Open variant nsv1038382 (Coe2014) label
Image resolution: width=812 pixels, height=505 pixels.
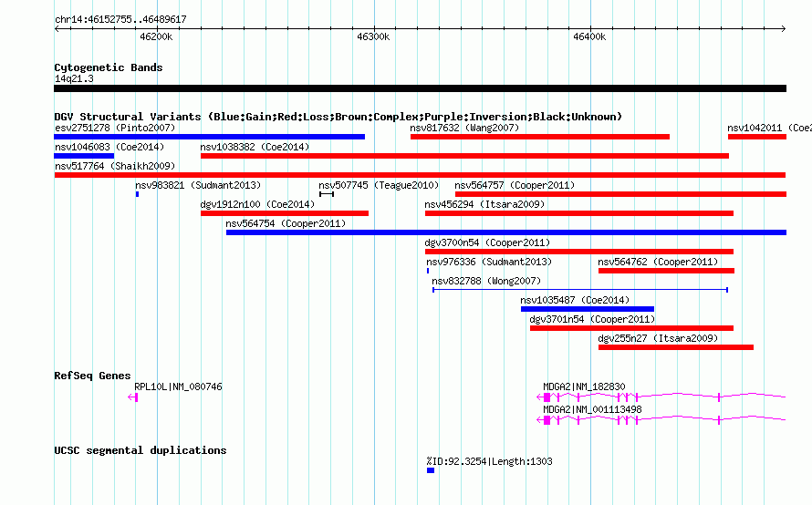click(x=255, y=147)
